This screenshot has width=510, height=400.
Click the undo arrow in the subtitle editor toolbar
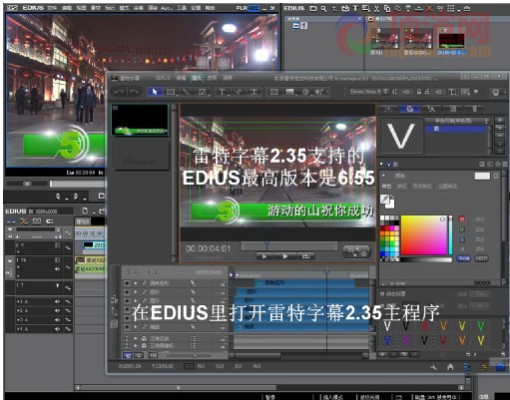pyautogui.click(x=119, y=92)
